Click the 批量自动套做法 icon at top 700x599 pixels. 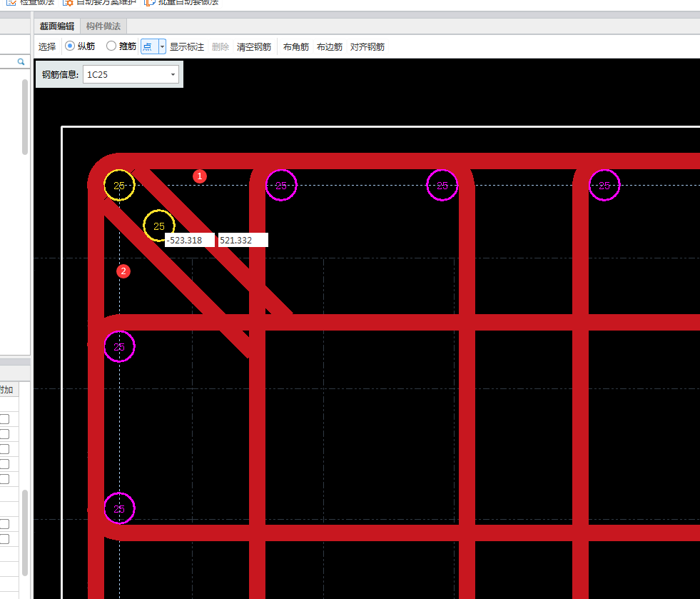[150, 2]
